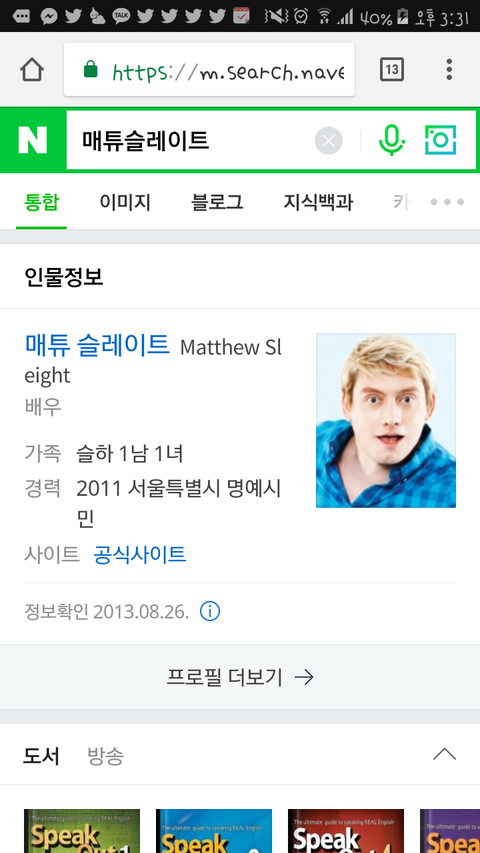Open 프로필 더보기 to see full profile

click(x=240, y=677)
